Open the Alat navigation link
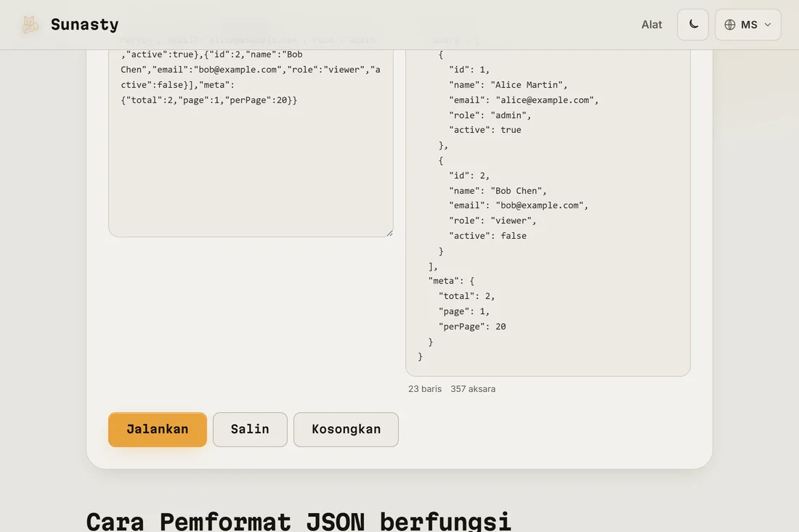The width and height of the screenshot is (799, 532). (x=652, y=25)
